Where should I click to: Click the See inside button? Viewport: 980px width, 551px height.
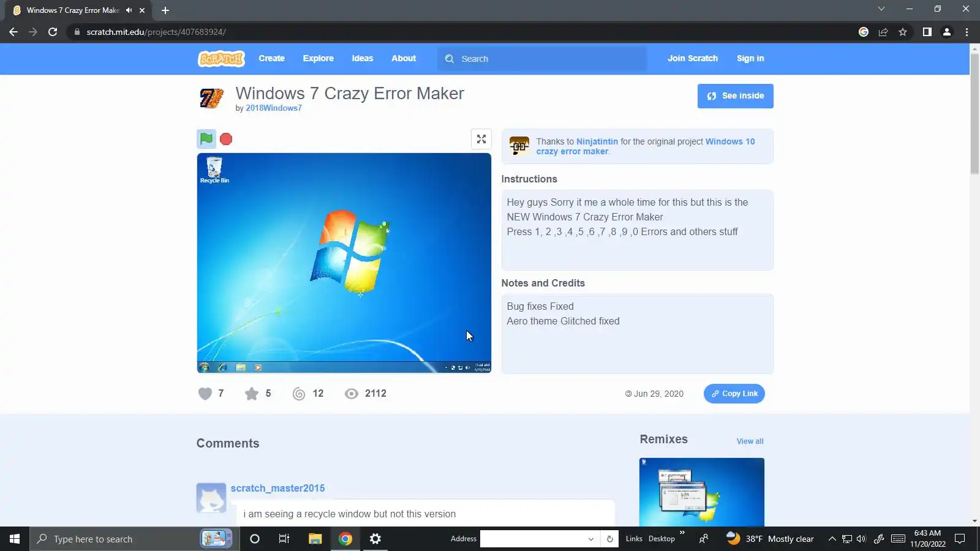coord(736,96)
